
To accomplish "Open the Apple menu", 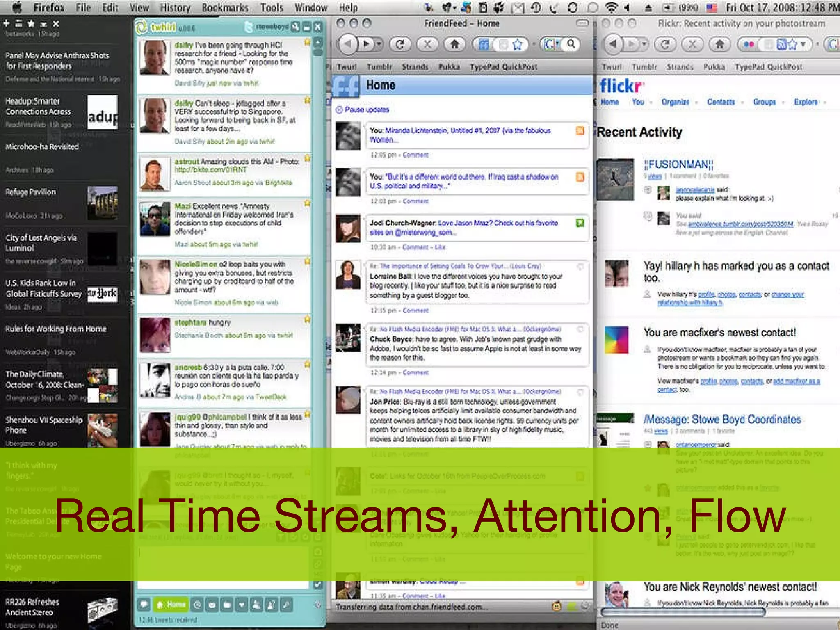I will pyautogui.click(x=17, y=7).
